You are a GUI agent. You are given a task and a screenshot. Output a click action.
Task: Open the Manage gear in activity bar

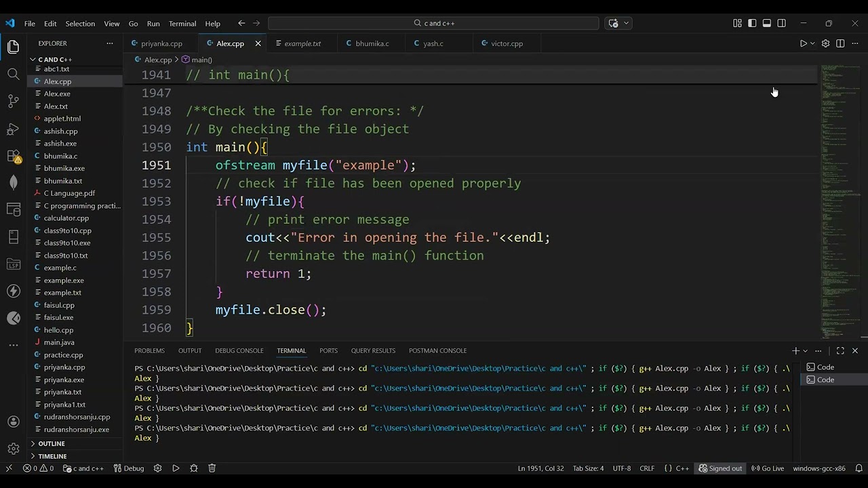(13, 449)
